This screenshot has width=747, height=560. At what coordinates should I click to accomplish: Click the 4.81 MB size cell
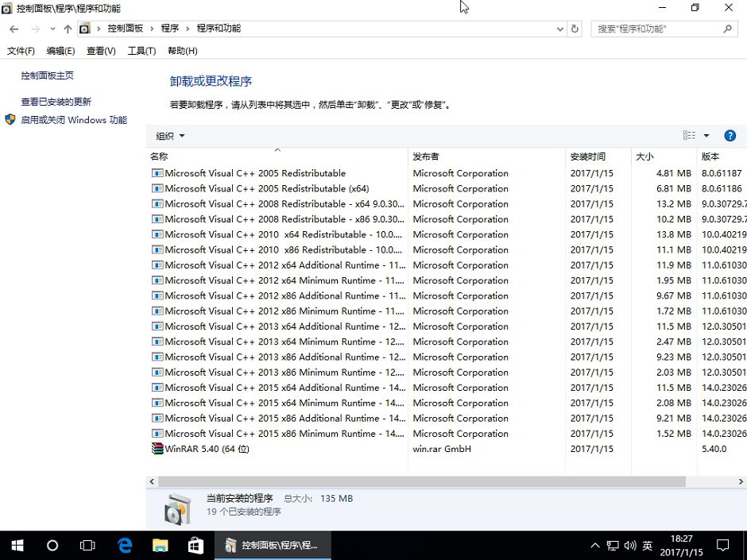[x=674, y=173]
